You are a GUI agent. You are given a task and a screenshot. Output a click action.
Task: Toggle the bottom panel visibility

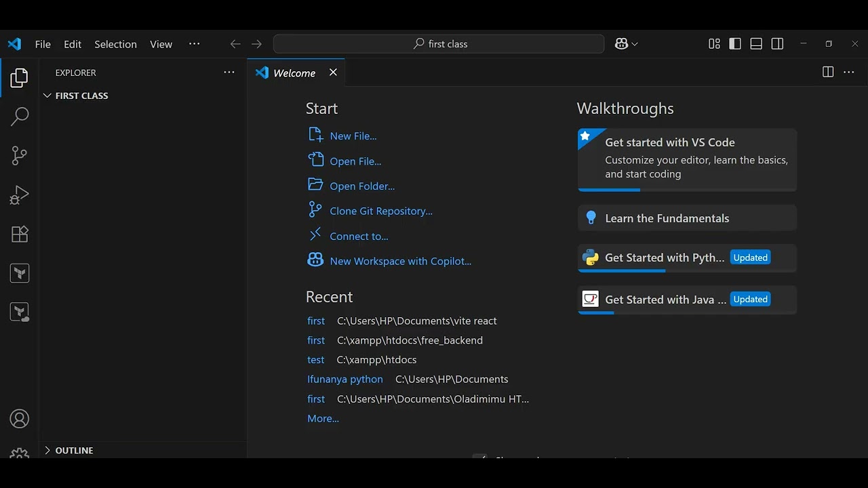(756, 44)
